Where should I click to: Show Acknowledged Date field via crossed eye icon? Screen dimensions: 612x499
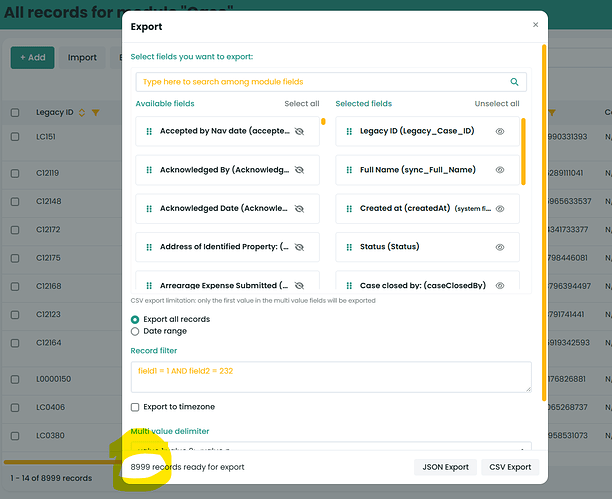[x=299, y=209]
